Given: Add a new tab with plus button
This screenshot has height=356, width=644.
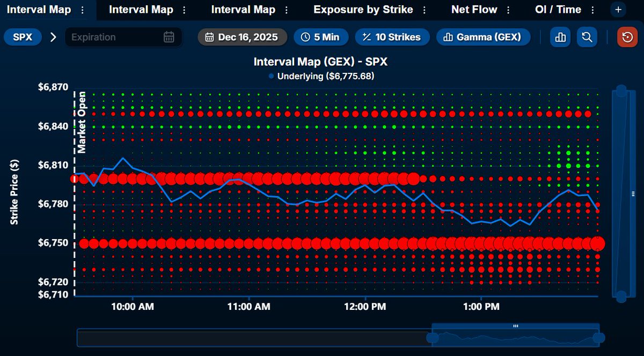Looking at the screenshot, I should click(x=618, y=10).
